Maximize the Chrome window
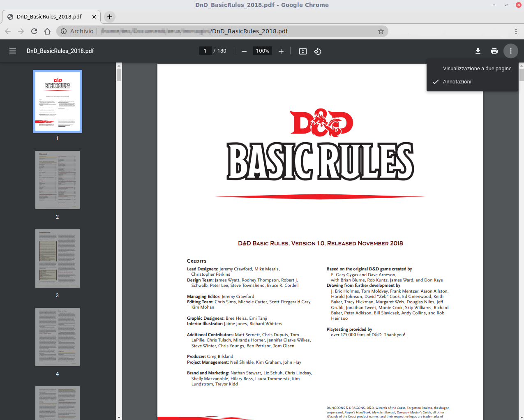The width and height of the screenshot is (524, 420). pyautogui.click(x=506, y=5)
